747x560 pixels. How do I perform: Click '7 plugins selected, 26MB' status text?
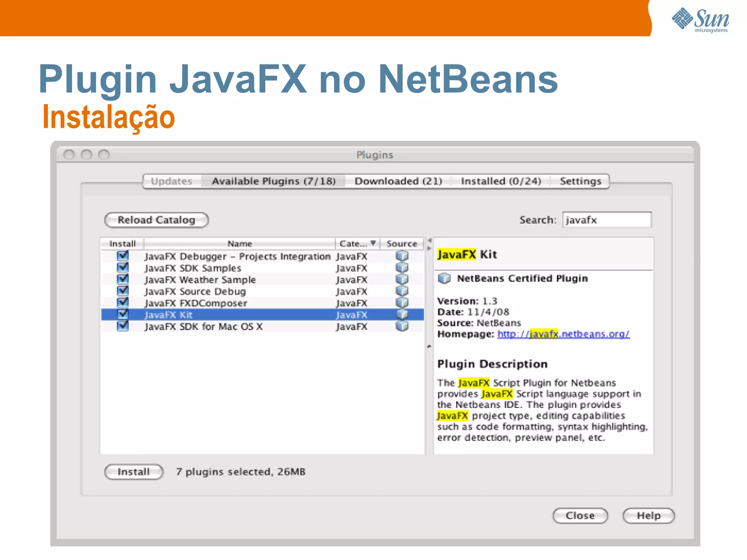click(241, 472)
